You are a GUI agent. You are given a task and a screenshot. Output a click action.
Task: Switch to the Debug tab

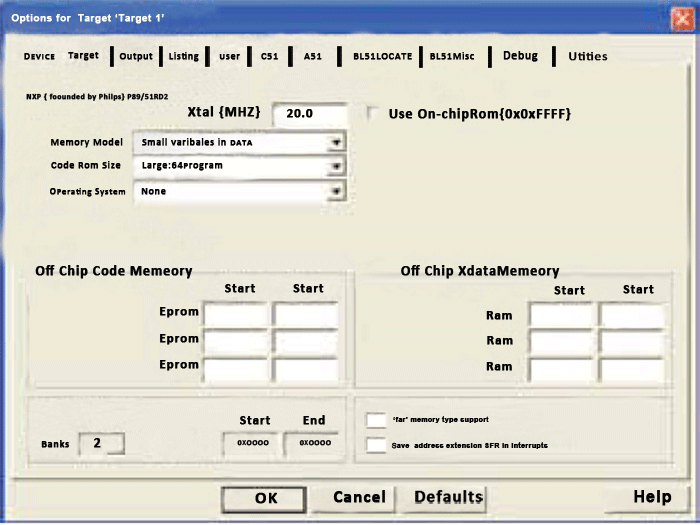pos(520,56)
